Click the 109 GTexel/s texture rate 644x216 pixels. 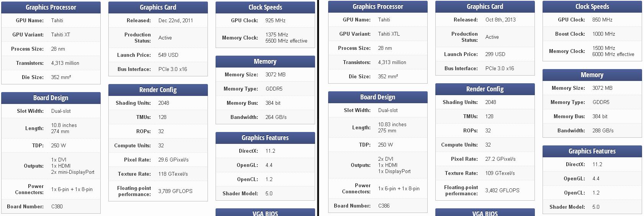500,173
